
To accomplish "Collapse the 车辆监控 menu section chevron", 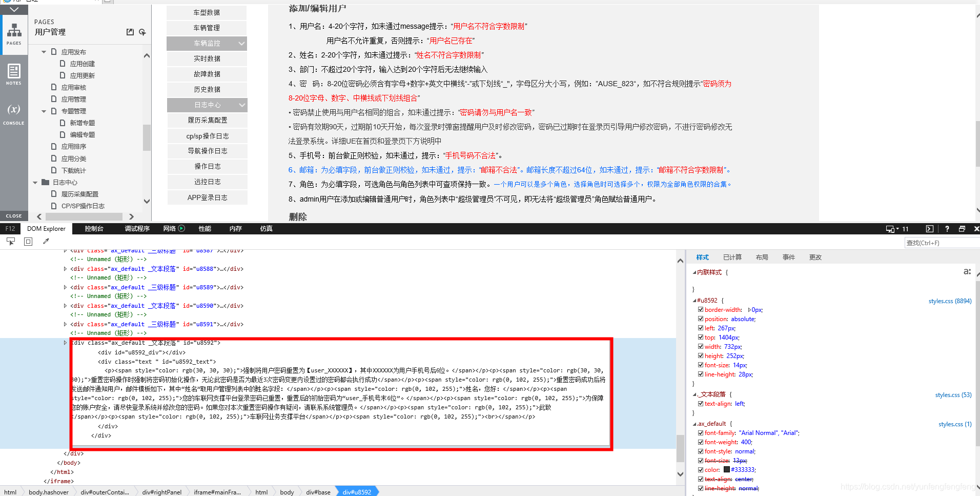I will (241, 44).
